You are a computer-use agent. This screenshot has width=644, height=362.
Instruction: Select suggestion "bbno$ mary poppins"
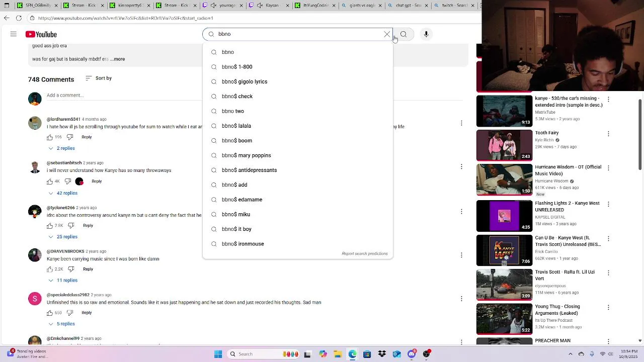point(297,155)
